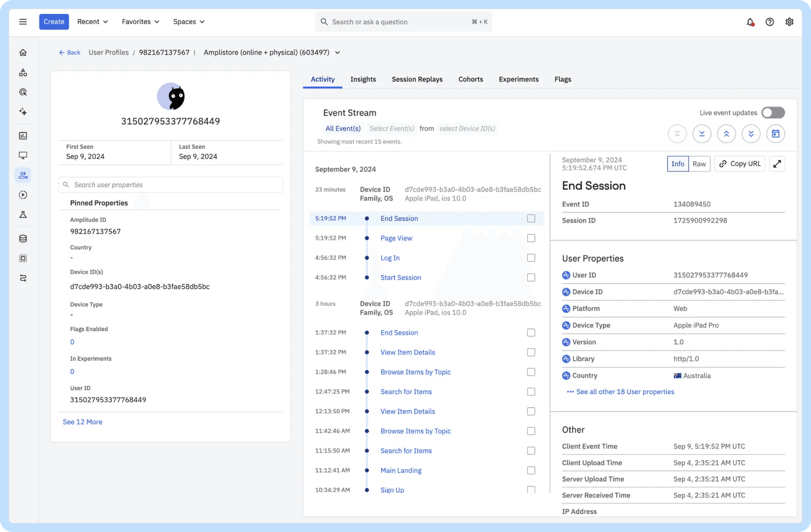Open the Cohorts tab
The width and height of the screenshot is (811, 532).
[470, 79]
